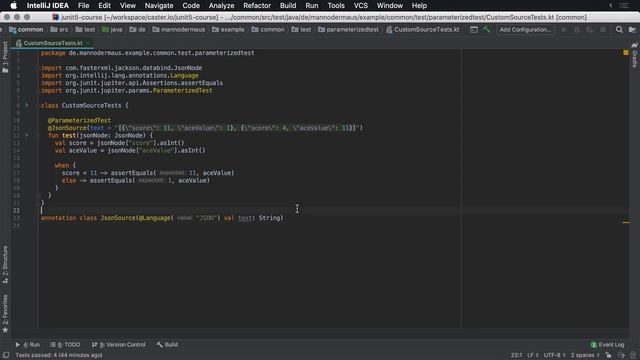Open the Structure tool window
Image resolution: width=640 pixels, height=360 pixels.
(5, 265)
